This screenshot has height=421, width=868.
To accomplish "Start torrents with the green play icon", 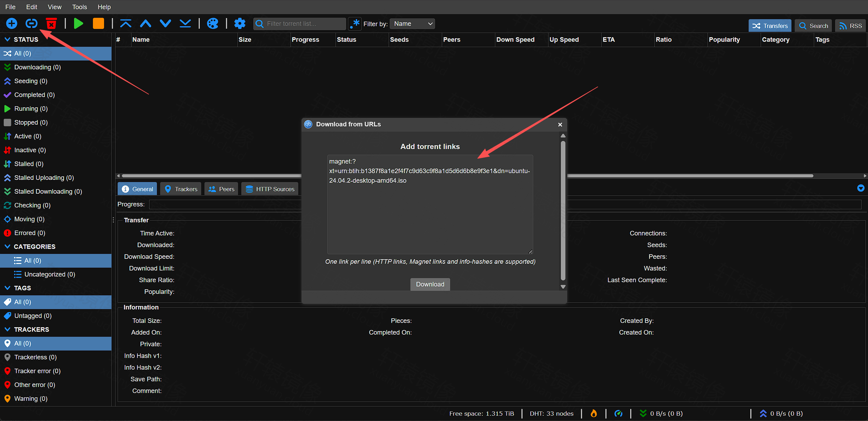I will 78,24.
